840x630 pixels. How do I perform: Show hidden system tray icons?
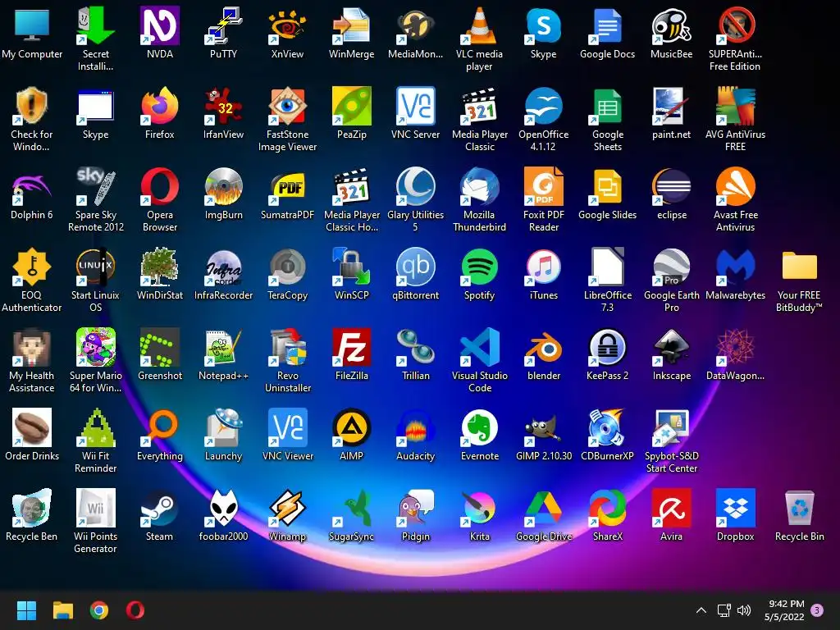click(701, 610)
